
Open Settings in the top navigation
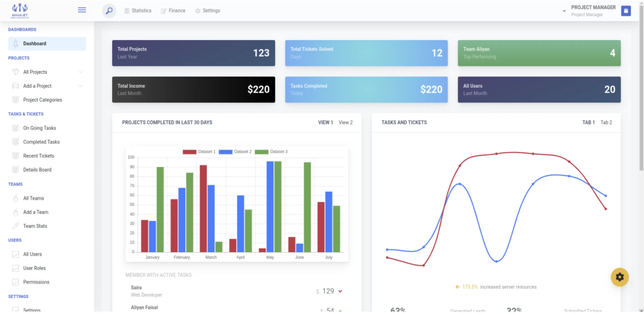tap(208, 11)
